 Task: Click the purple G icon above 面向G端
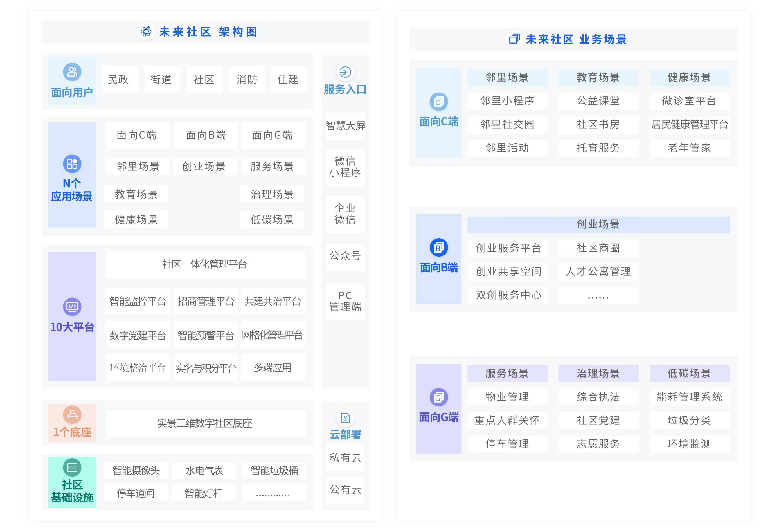tap(438, 397)
